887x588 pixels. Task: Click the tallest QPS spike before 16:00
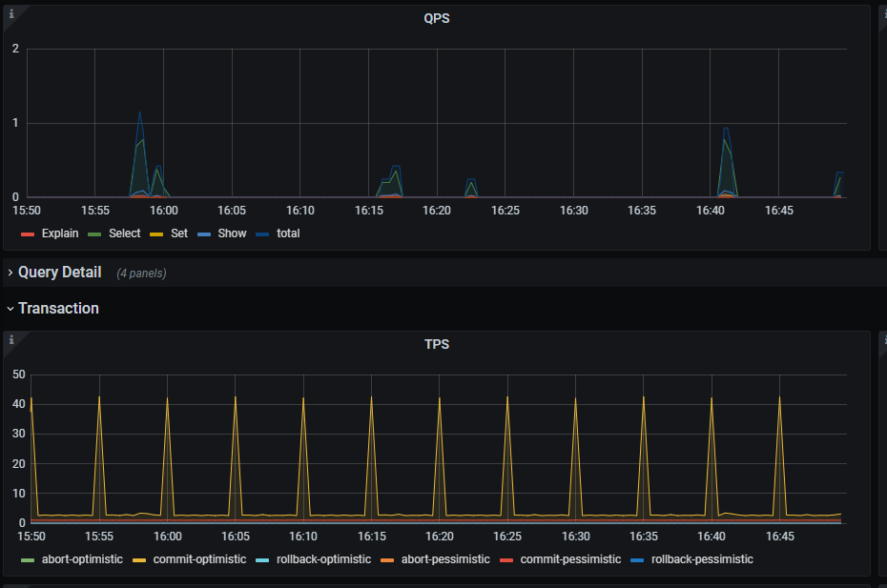(139, 113)
